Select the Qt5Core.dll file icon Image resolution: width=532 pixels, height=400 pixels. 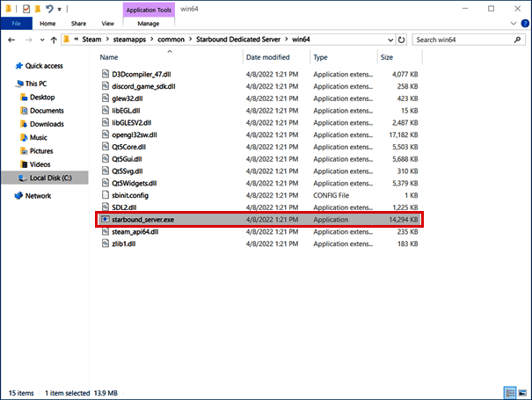(x=106, y=147)
